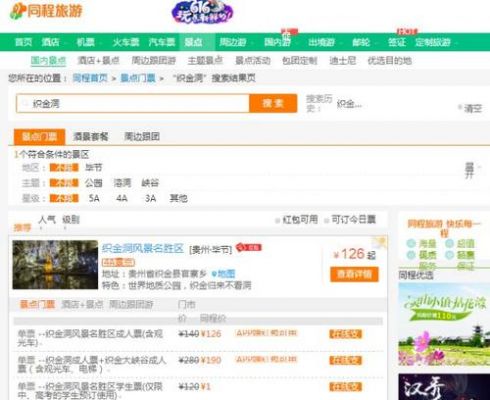Switch to 酒景套餐 search tab
Viewport: 490px width, 400px height.
tap(91, 136)
